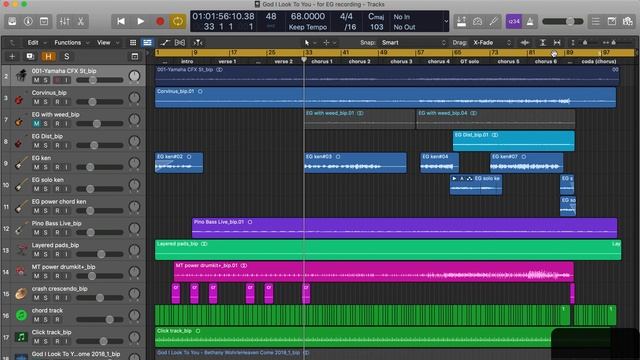Select the Pino Bass Live_bip.01 purple region
The width and height of the screenshot is (640, 360).
[404, 228]
